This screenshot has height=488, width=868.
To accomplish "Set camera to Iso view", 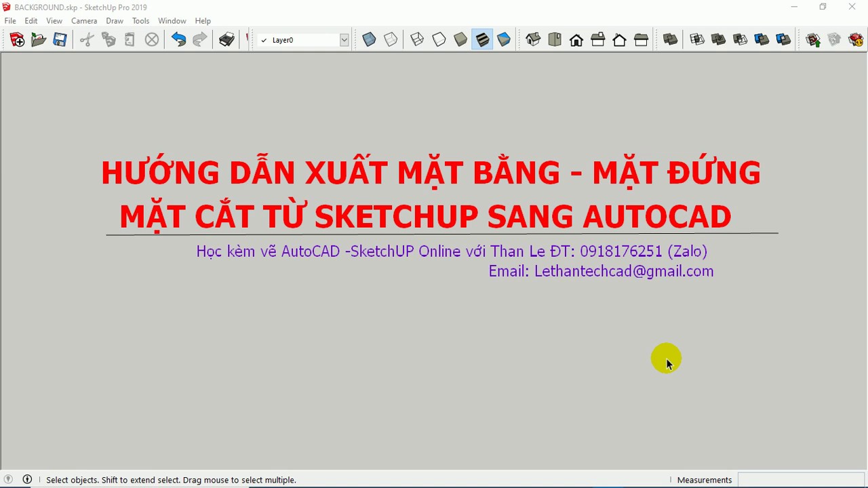I will pos(533,40).
